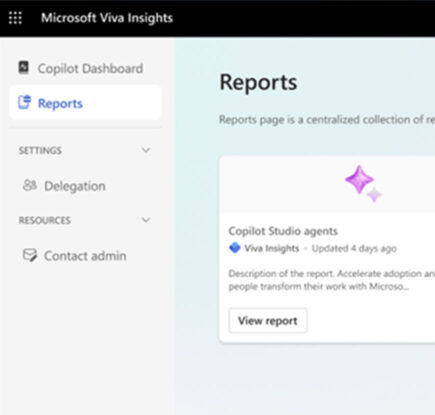The image size is (435, 415).
Task: Click the Delegation people icon
Action: point(30,185)
